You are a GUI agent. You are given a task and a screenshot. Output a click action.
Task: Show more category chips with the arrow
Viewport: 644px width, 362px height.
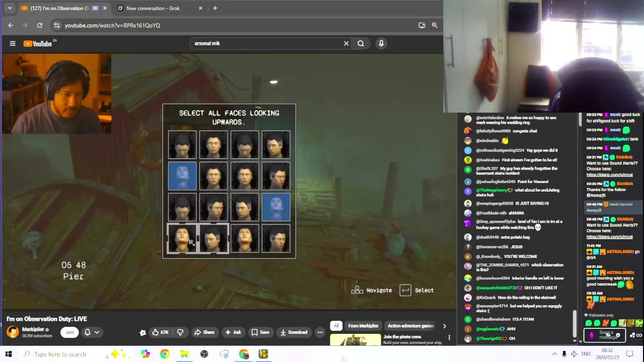pyautogui.click(x=444, y=326)
